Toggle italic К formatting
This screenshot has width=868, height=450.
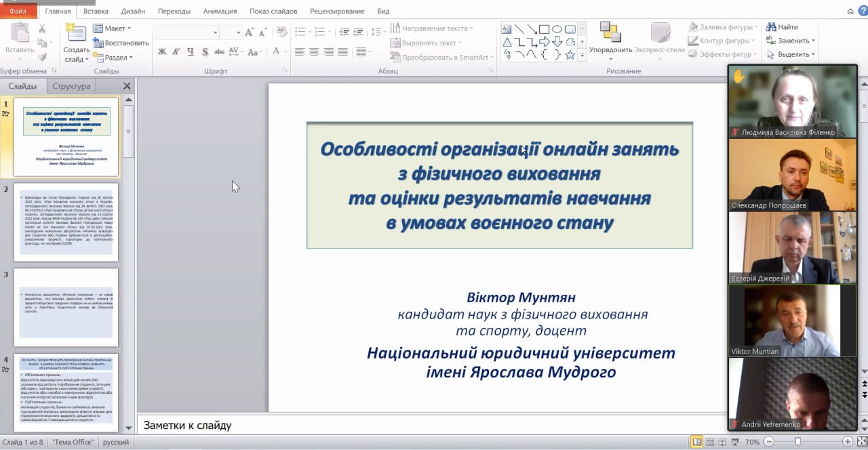point(176,52)
